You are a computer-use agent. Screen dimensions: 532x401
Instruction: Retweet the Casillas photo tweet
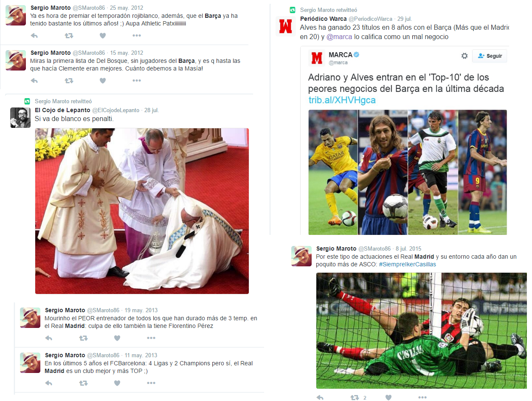[355, 398]
